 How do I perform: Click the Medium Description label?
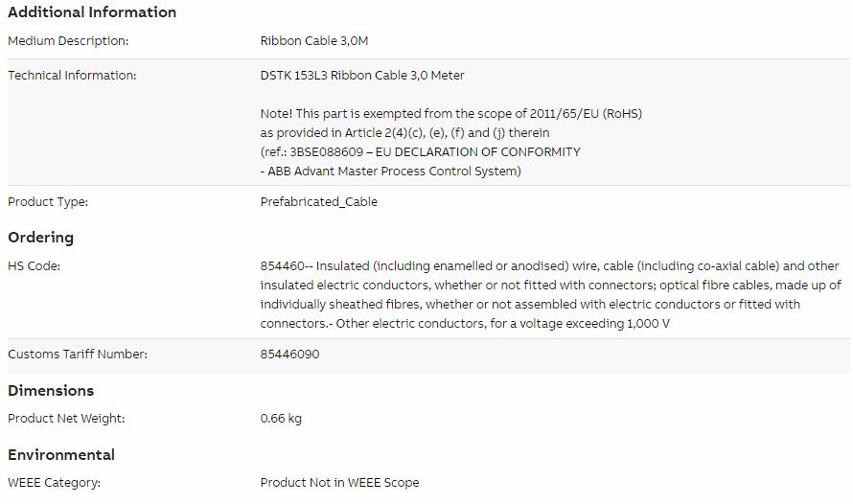(x=68, y=41)
